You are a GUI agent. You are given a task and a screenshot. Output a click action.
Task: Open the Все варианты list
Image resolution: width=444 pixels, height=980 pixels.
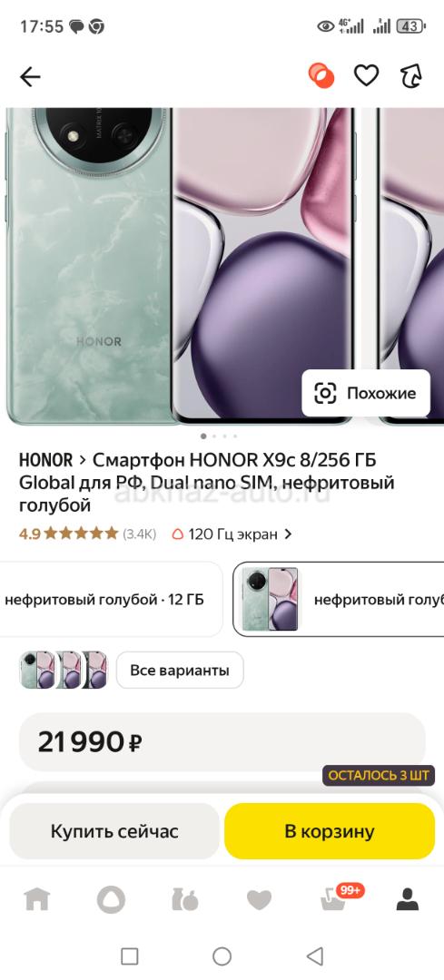(180, 671)
